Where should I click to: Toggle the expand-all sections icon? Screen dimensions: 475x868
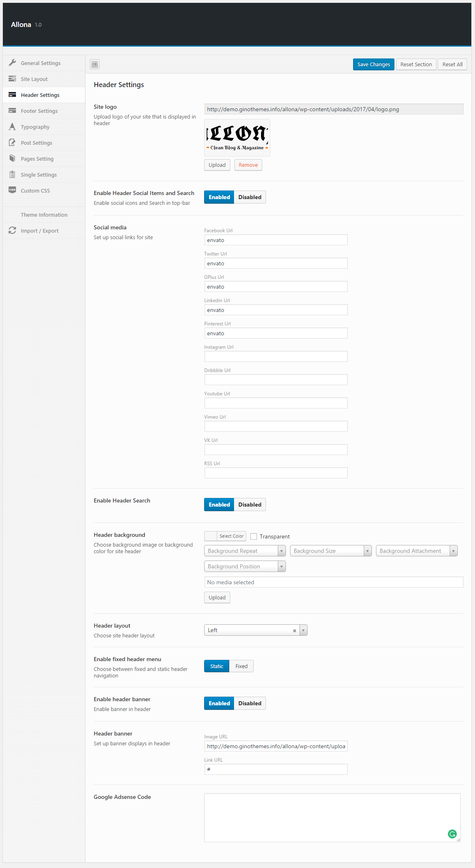pos(95,64)
